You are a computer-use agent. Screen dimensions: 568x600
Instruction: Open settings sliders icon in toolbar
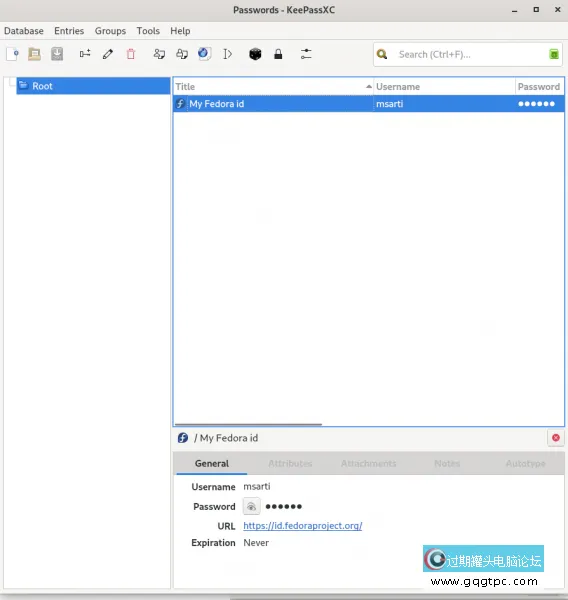tap(306, 54)
